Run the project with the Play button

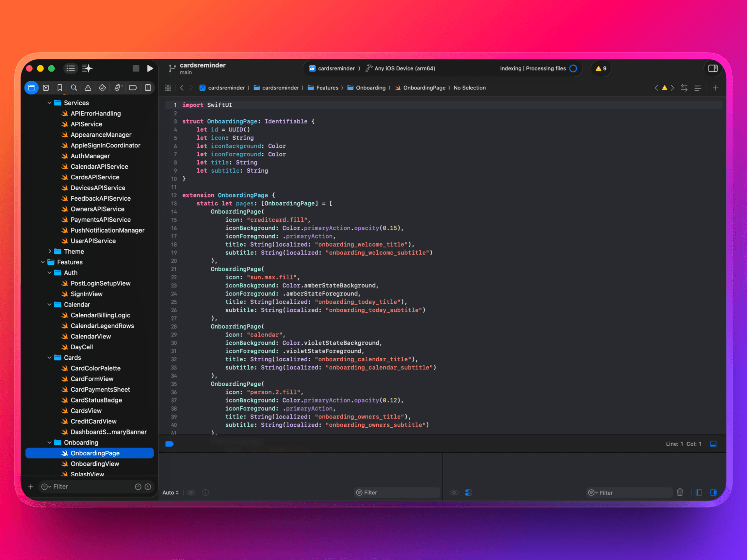pyautogui.click(x=150, y=68)
